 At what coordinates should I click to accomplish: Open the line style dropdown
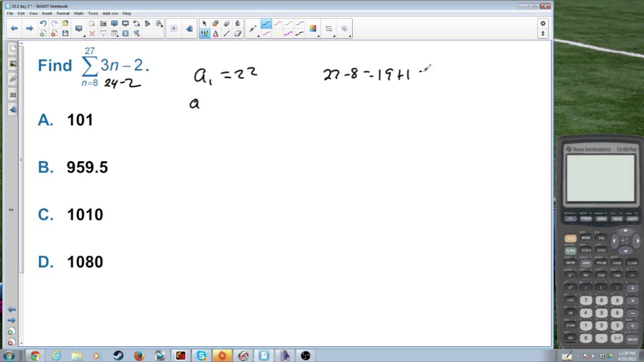point(329,29)
